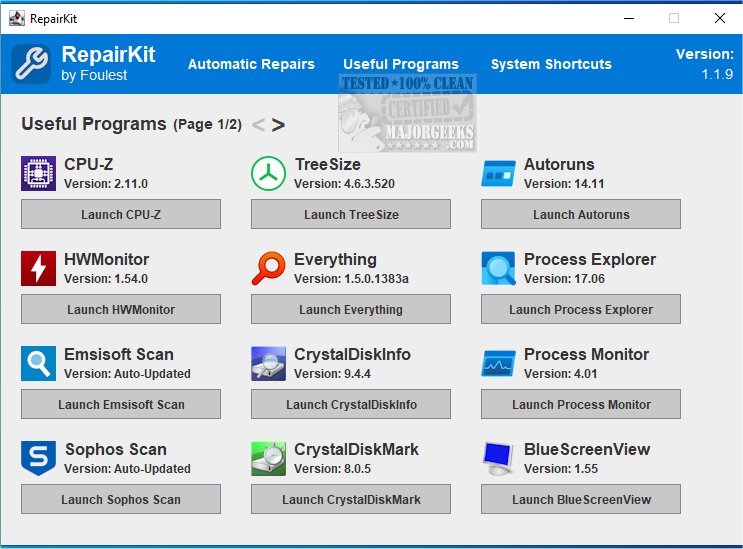Click the Emsisoft Scan search icon
This screenshot has width=743, height=549.
38,363
